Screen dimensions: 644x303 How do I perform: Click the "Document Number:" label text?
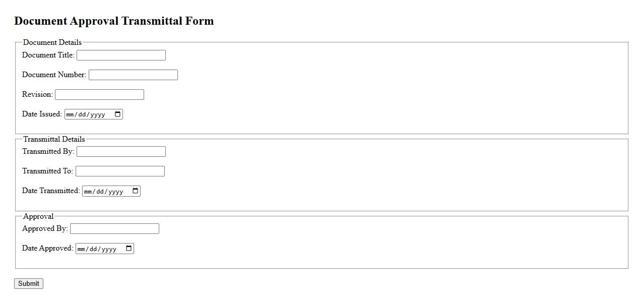(54, 75)
